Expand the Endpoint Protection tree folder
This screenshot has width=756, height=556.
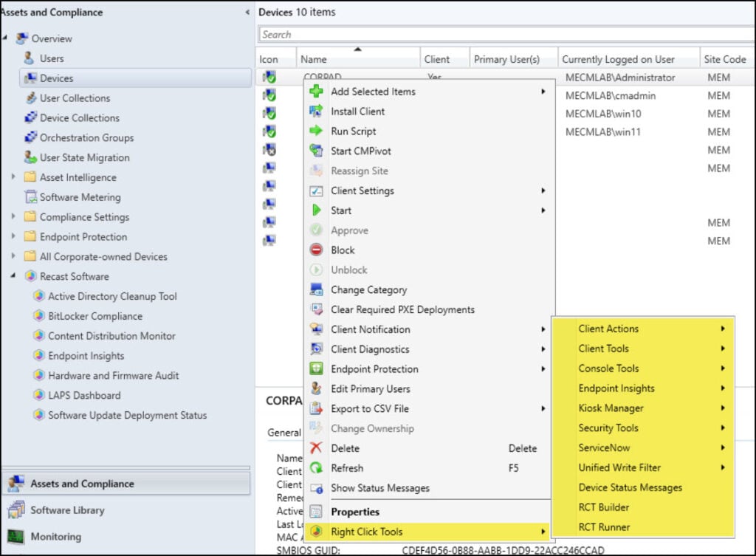point(13,236)
